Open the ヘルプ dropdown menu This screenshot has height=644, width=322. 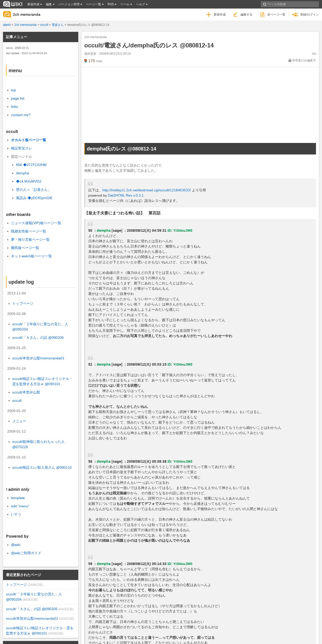point(142,4)
